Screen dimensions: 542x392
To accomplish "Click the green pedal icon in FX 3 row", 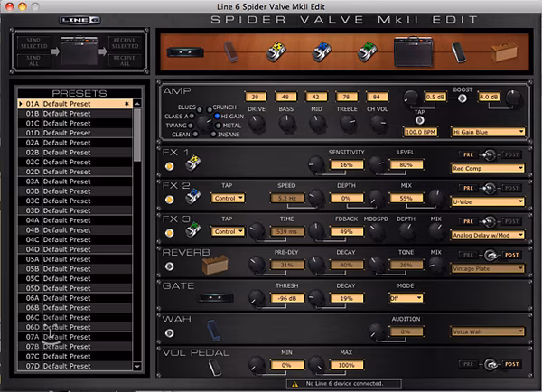I will click(x=193, y=229).
